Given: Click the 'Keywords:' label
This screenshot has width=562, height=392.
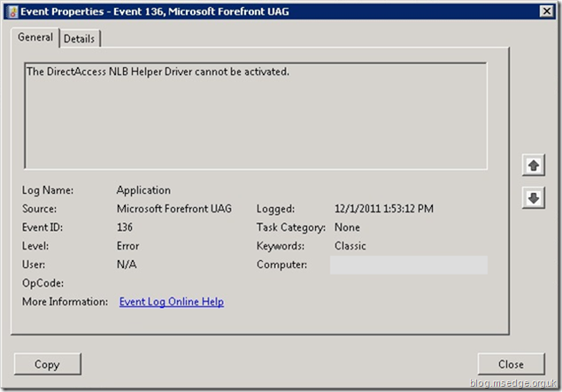Looking at the screenshot, I should click(281, 246).
